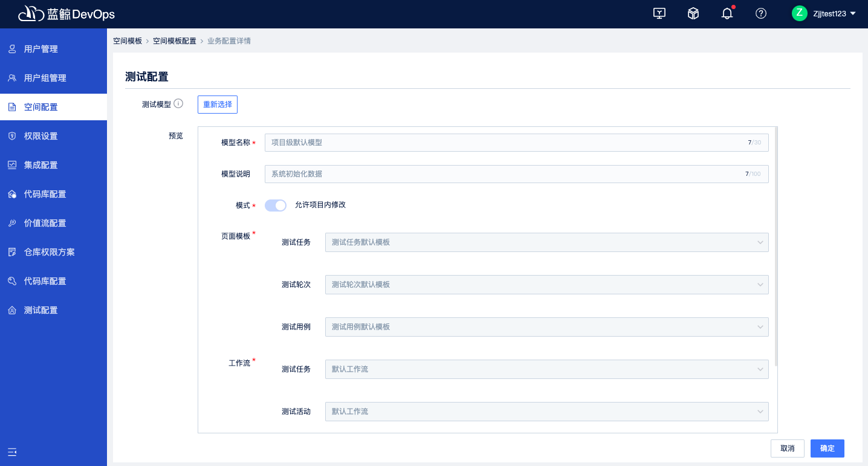
Task: Click the 价值流配置 key icon
Action: click(x=12, y=223)
